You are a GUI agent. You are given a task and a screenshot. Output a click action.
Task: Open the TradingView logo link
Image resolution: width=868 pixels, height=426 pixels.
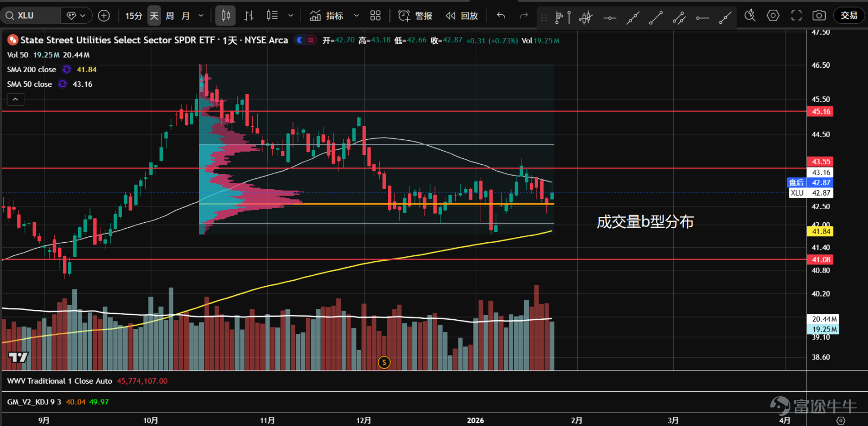click(x=18, y=357)
